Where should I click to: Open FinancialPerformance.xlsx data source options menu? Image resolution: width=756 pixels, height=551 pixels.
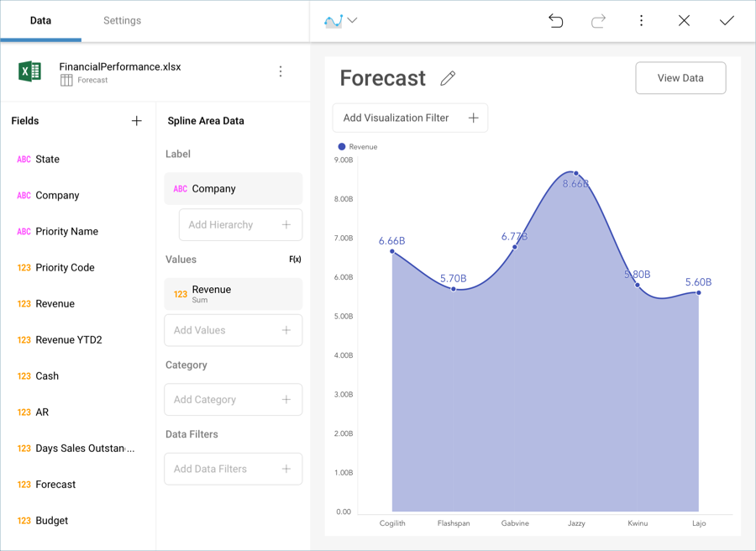[x=281, y=72]
